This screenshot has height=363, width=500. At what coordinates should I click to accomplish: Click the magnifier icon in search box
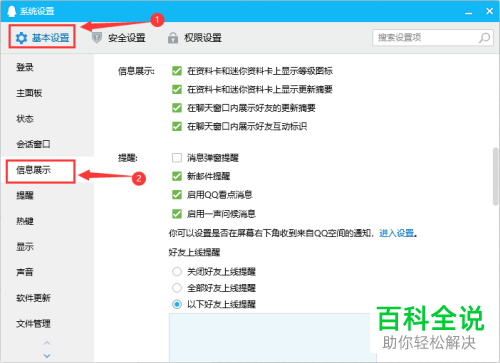click(484, 38)
